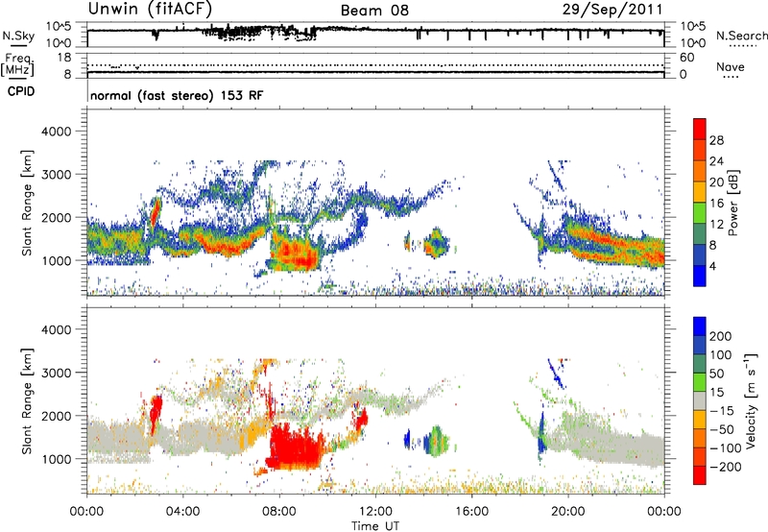The width and height of the screenshot is (768, 532).
Task: Click the '3000' tick of velocity panel
Action: [x=56, y=374]
